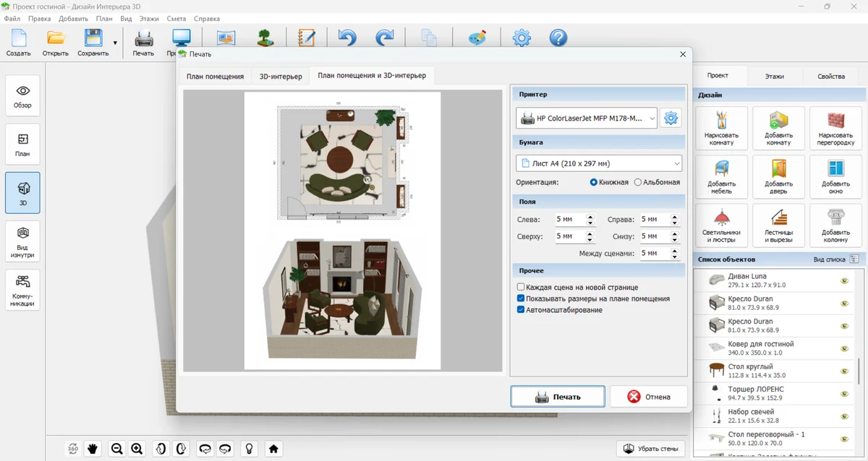868x461 pixels.
Task: Open the Смета menu
Action: click(x=175, y=18)
